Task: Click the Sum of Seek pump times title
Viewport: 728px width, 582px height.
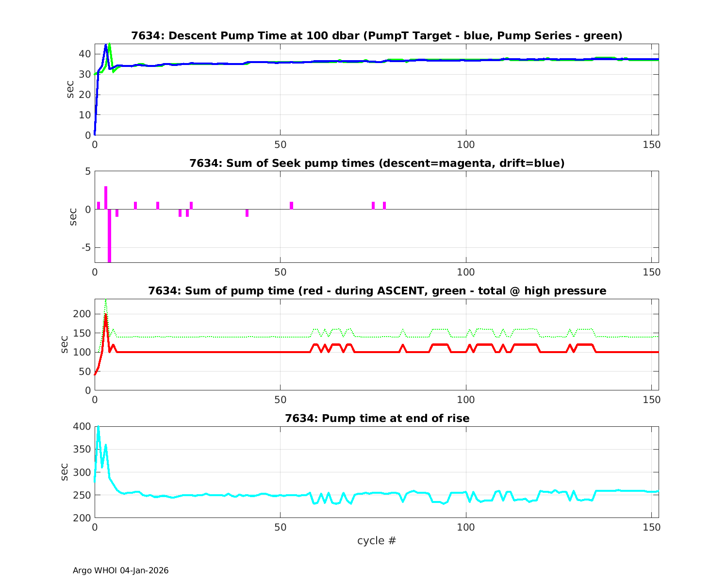Action: pos(377,163)
